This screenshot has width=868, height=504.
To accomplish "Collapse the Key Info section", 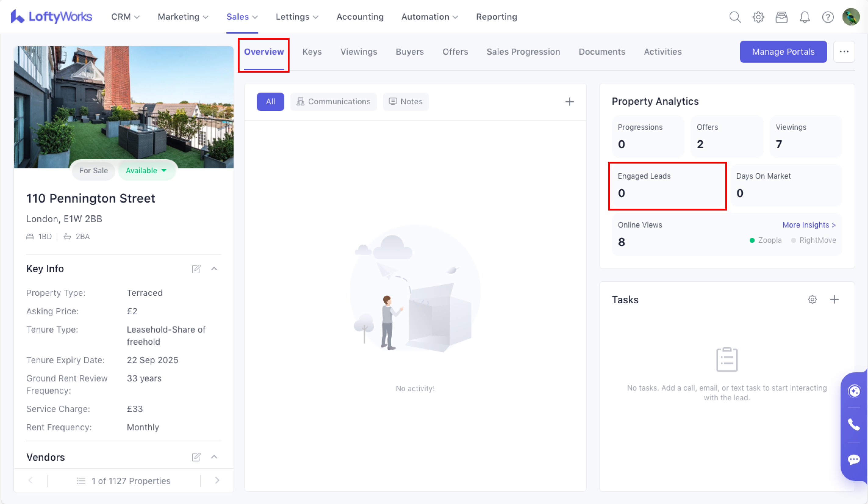I will coord(214,269).
